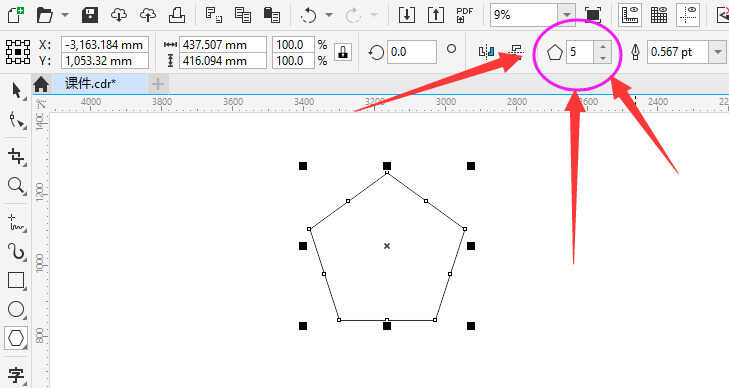This screenshot has width=729, height=388.
Task: Click the greyed Redo arrow icon
Action: coord(353,15)
